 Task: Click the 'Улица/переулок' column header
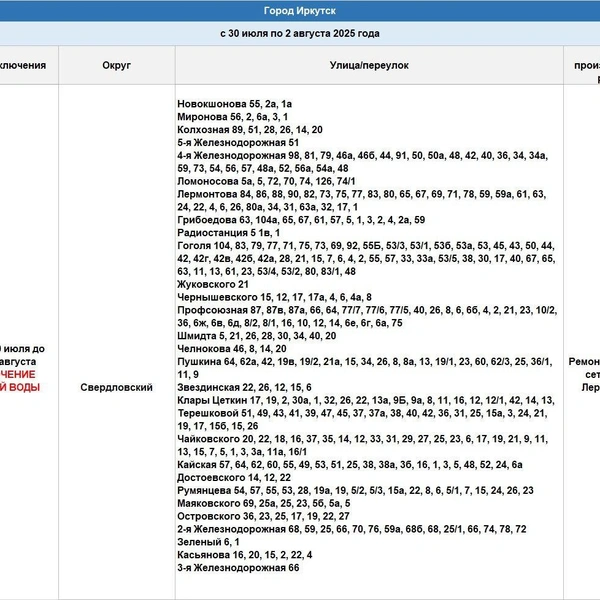point(369,65)
